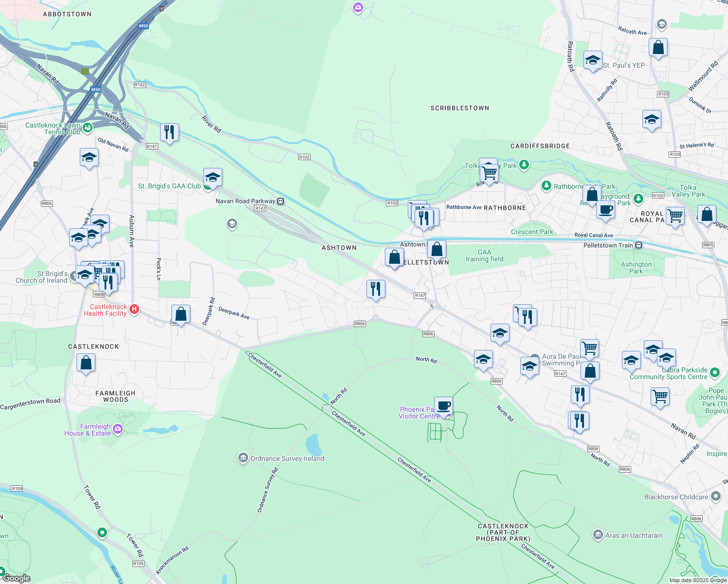728x584 pixels.
Task: Select the Ordnance Survey Ireland museum icon
Action: pos(243,458)
